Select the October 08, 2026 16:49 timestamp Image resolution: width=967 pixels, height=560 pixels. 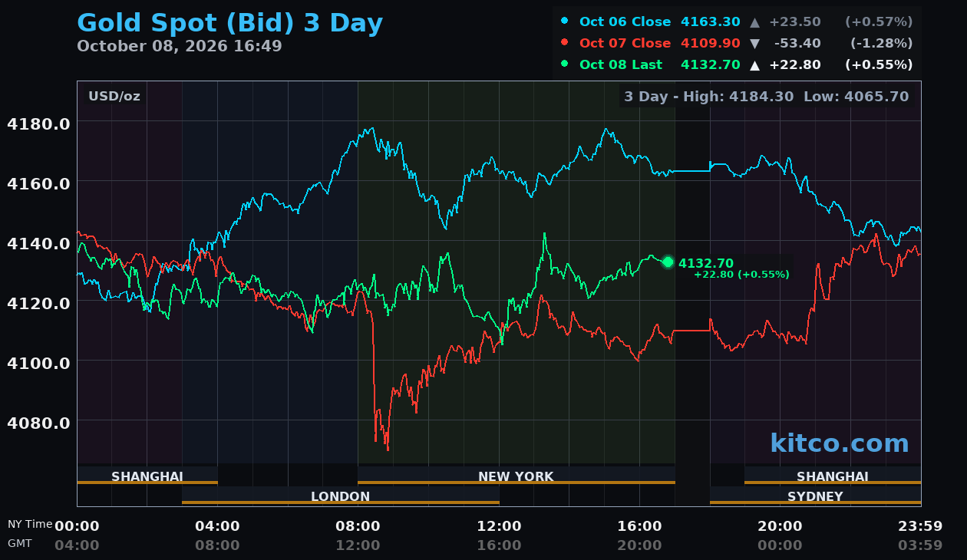coord(180,46)
